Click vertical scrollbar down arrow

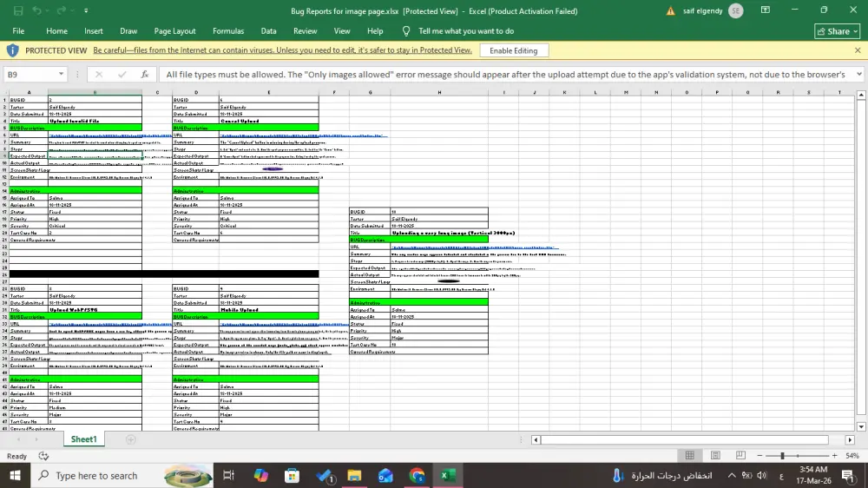861,426
